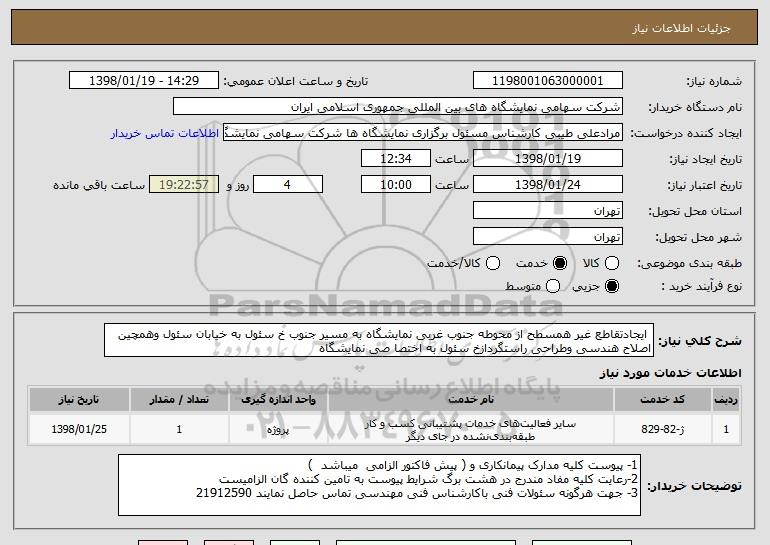Click the تاریخ نیاز column header
The width and height of the screenshot is (770, 545).
tap(79, 400)
